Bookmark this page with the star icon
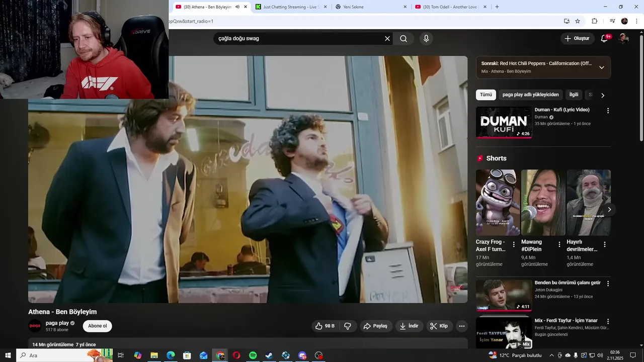 [x=578, y=21]
